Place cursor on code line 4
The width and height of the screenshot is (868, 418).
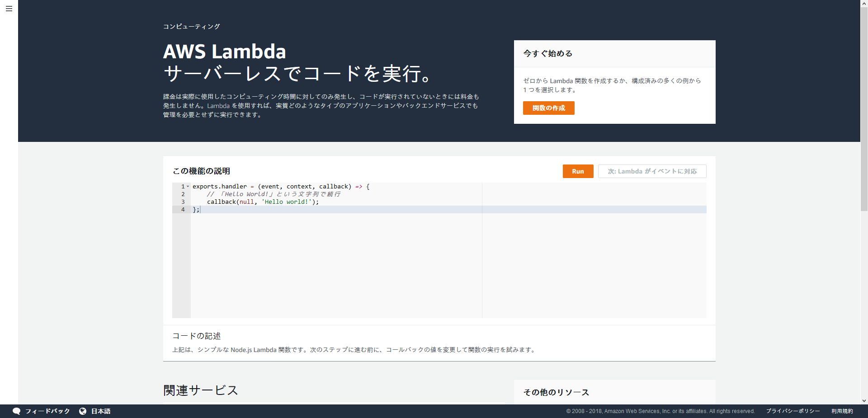pos(448,210)
